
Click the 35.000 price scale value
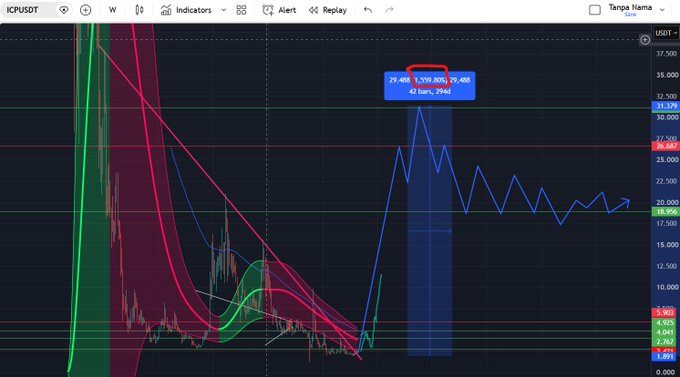point(667,75)
